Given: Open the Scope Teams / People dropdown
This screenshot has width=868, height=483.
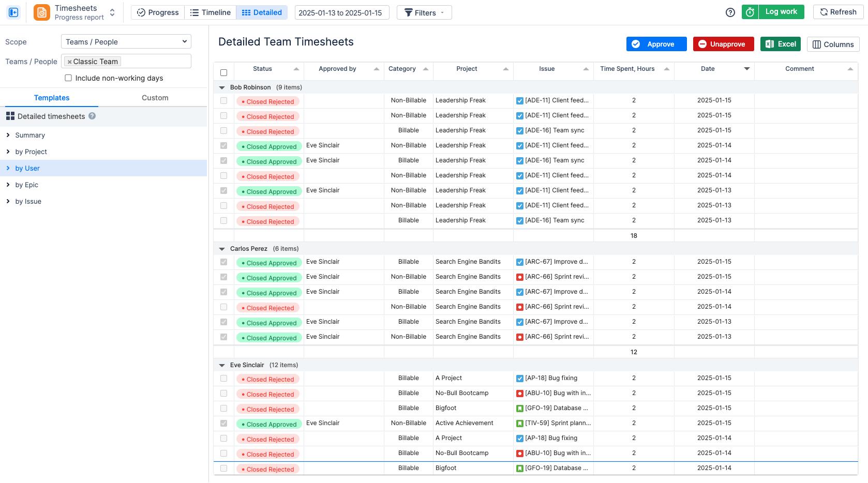Looking at the screenshot, I should (126, 41).
